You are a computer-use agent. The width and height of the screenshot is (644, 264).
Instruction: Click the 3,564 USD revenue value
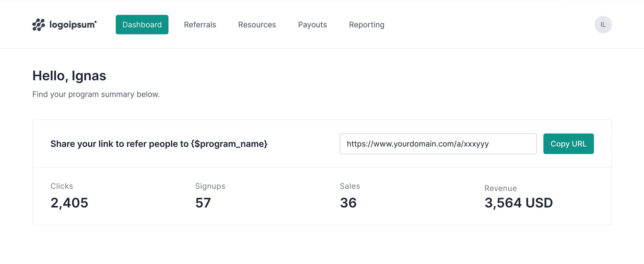(518, 203)
